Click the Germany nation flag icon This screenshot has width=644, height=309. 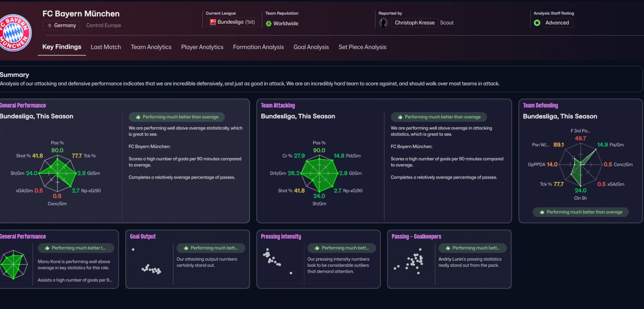[x=49, y=25]
